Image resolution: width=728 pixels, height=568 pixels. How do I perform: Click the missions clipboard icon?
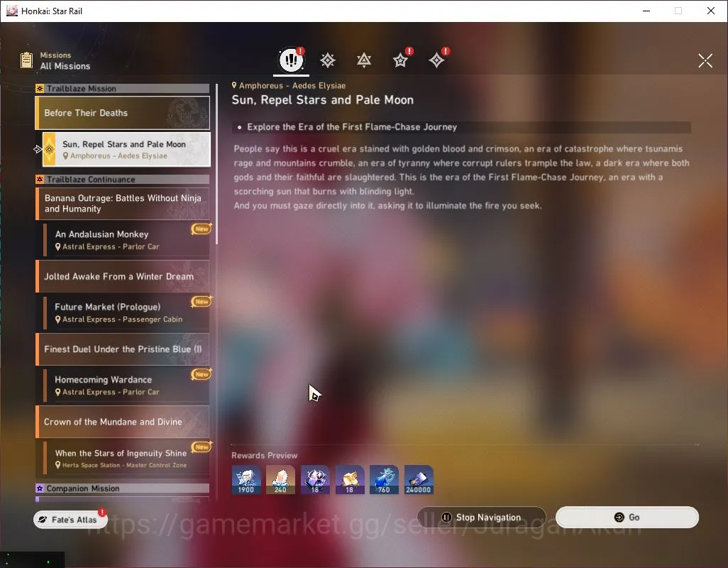point(26,60)
